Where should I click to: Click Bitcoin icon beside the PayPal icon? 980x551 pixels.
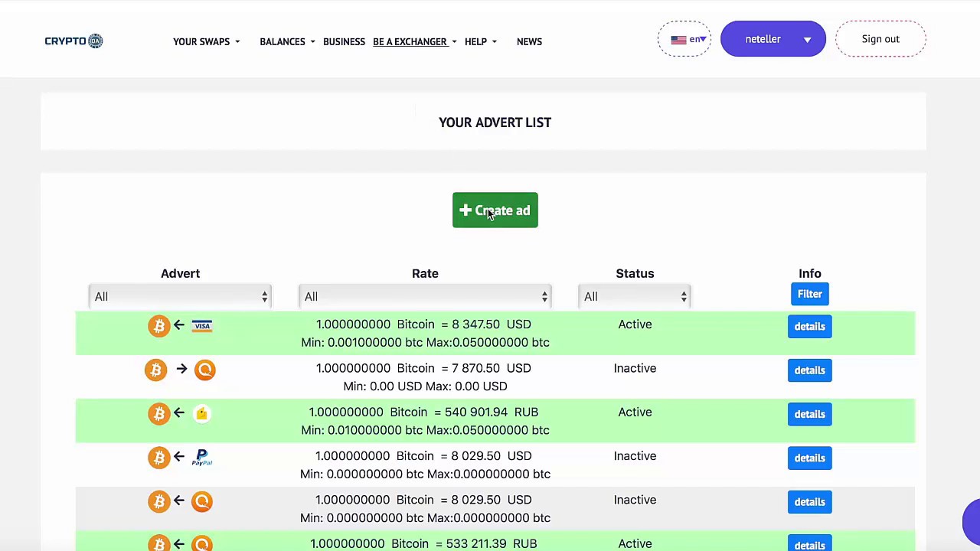tap(158, 458)
